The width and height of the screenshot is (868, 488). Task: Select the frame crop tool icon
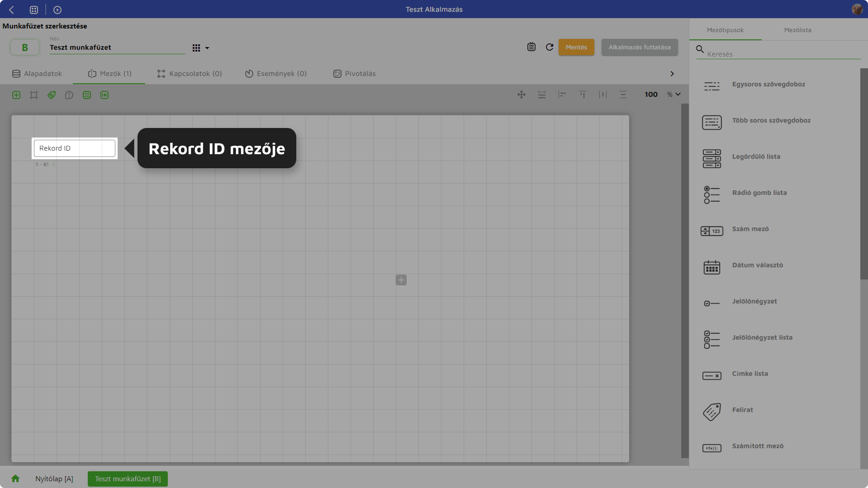pos(34,95)
